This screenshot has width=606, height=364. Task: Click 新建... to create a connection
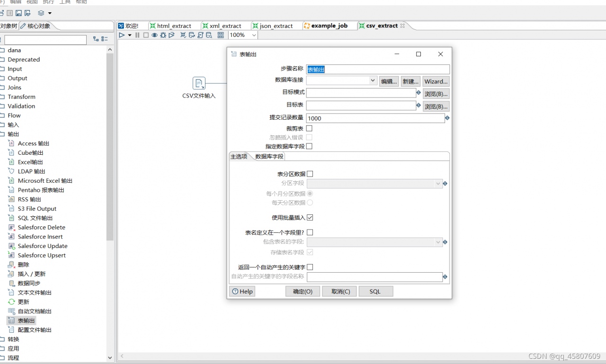click(410, 81)
